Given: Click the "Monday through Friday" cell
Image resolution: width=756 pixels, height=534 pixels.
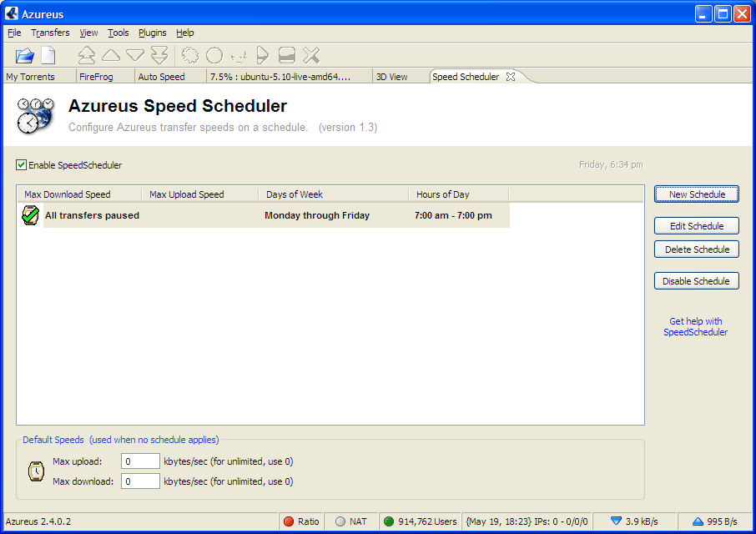Looking at the screenshot, I should point(317,215).
